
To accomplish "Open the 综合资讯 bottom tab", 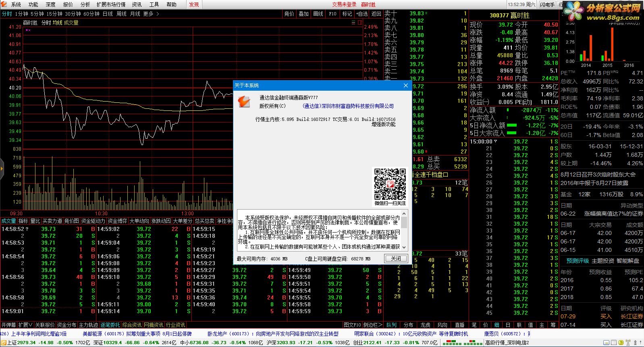I will (x=132, y=325).
